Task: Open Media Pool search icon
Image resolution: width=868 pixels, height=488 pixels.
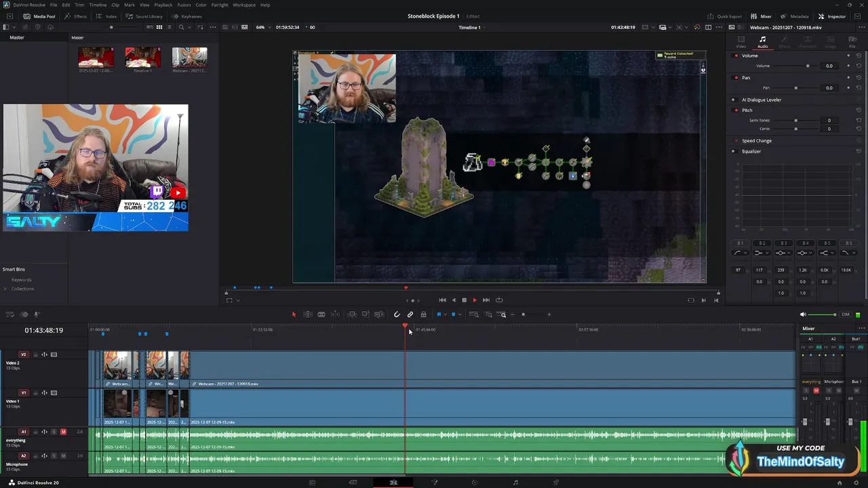Action: (181, 27)
